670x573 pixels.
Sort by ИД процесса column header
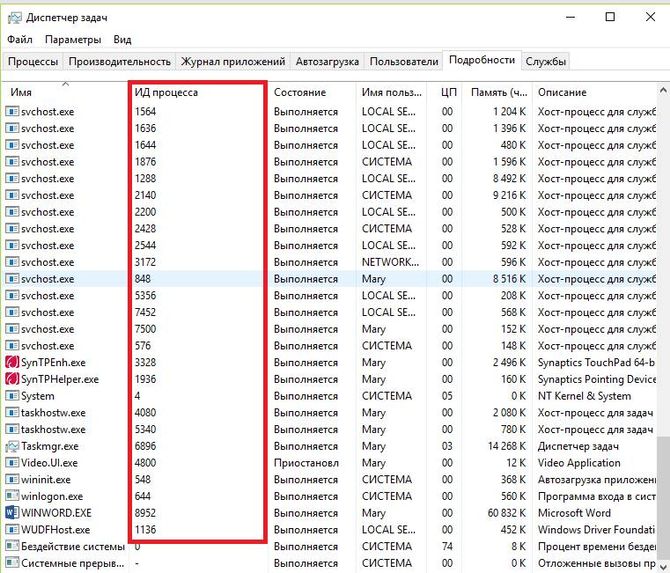166,93
